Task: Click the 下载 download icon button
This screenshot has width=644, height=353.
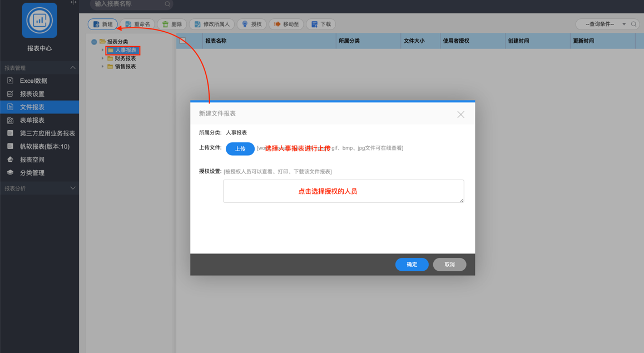Action: (x=321, y=24)
